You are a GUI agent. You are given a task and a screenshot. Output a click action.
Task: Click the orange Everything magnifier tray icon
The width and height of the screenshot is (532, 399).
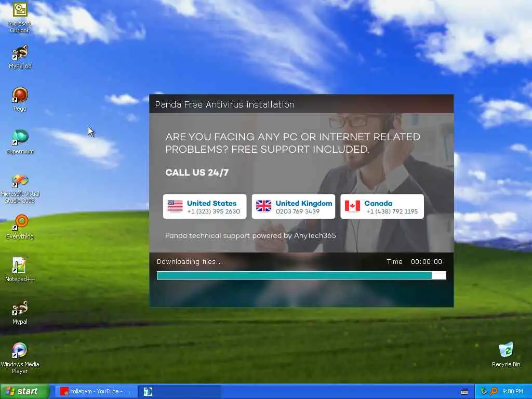[494, 391]
